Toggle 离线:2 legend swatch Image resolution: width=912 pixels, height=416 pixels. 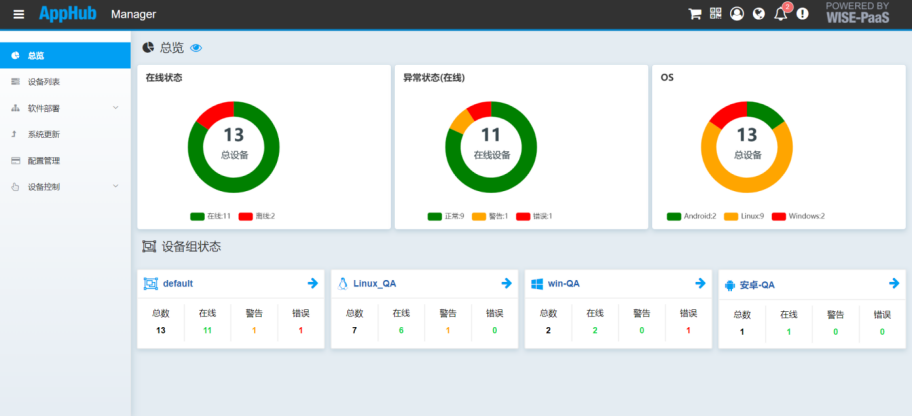click(245, 216)
